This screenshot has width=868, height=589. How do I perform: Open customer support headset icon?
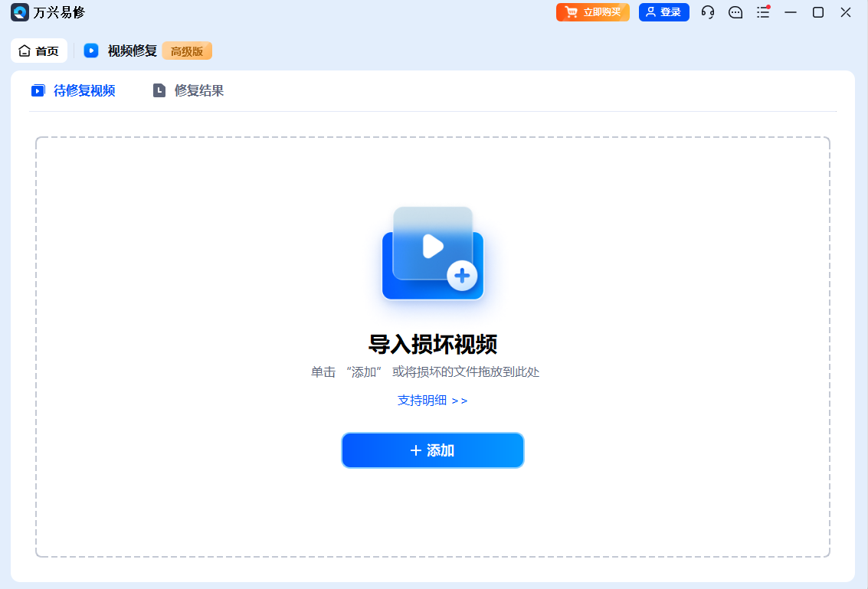coord(707,12)
